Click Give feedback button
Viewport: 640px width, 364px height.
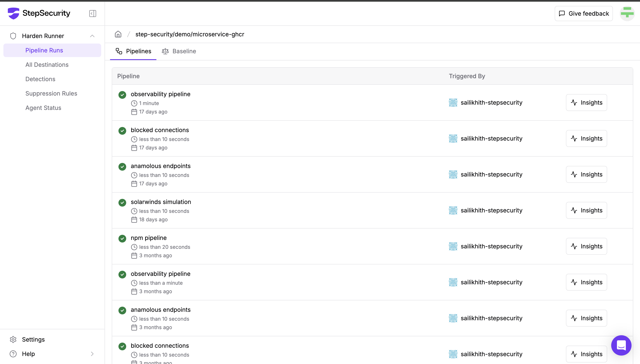click(583, 14)
